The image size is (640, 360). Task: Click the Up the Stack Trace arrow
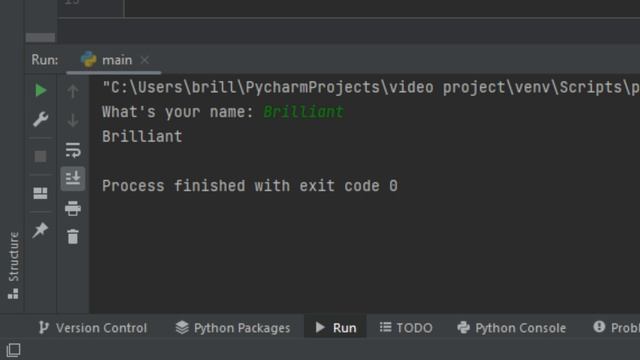[73, 91]
